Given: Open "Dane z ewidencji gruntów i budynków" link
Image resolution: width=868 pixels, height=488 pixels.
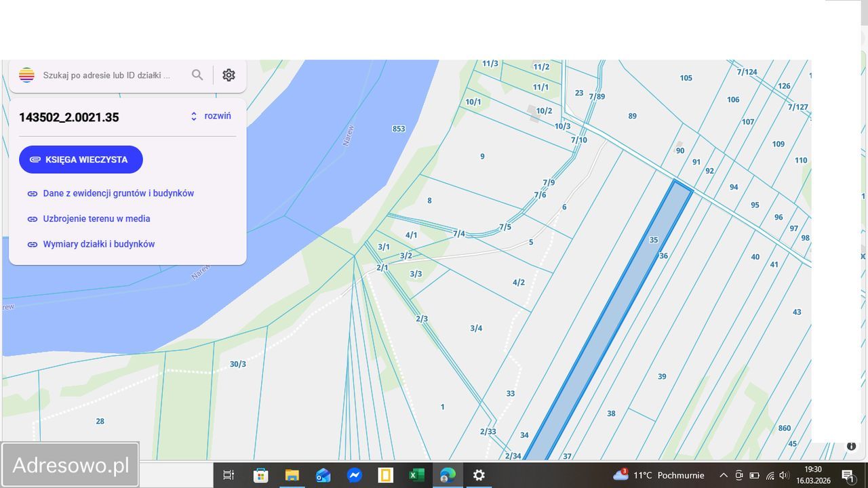Looking at the screenshot, I should [x=118, y=193].
